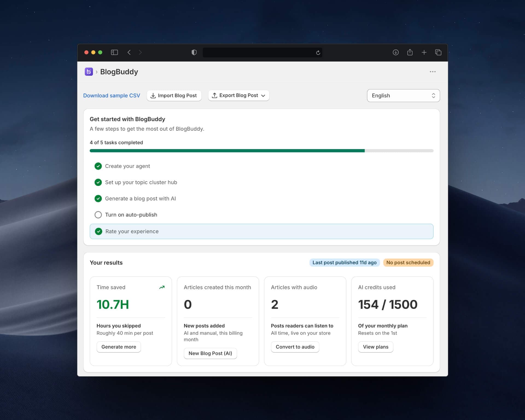This screenshot has height=420, width=525.
Task: Click the BlogBuddy page title
Action: click(x=119, y=72)
